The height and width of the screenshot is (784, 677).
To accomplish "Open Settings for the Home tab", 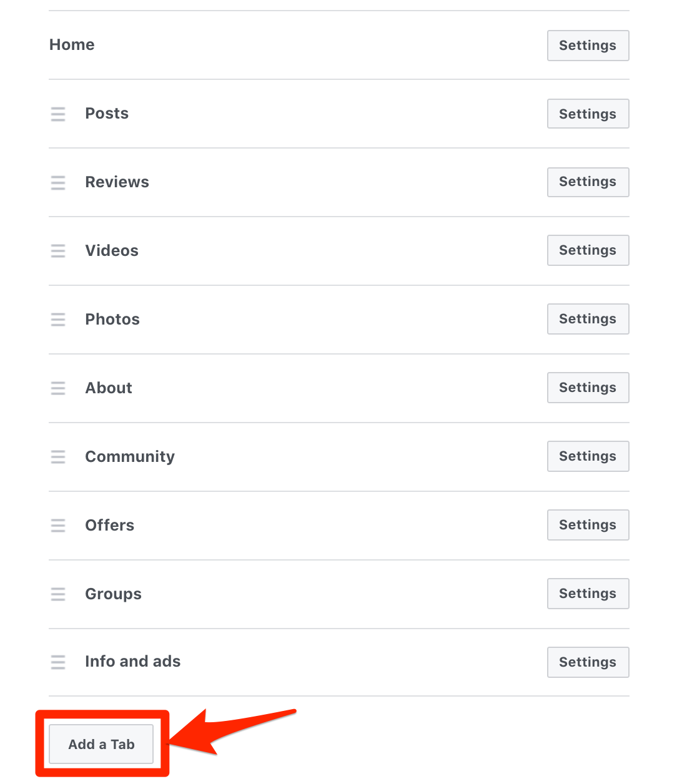I will coord(588,45).
